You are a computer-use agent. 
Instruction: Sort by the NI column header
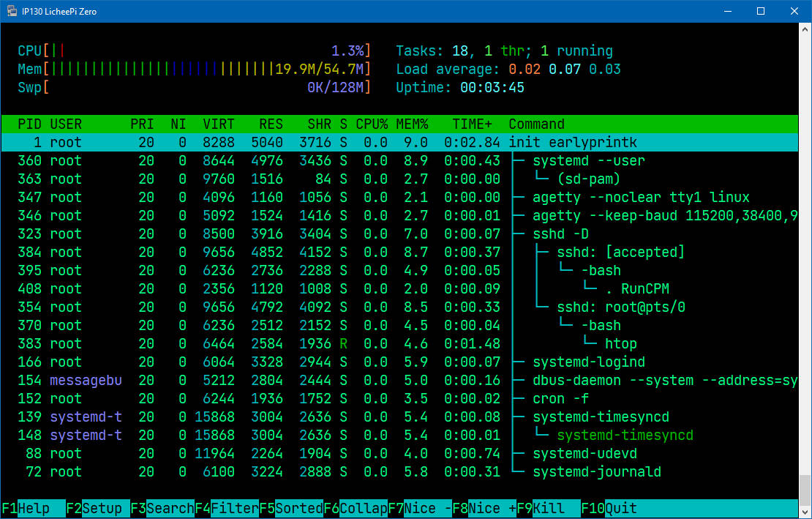pyautogui.click(x=178, y=124)
